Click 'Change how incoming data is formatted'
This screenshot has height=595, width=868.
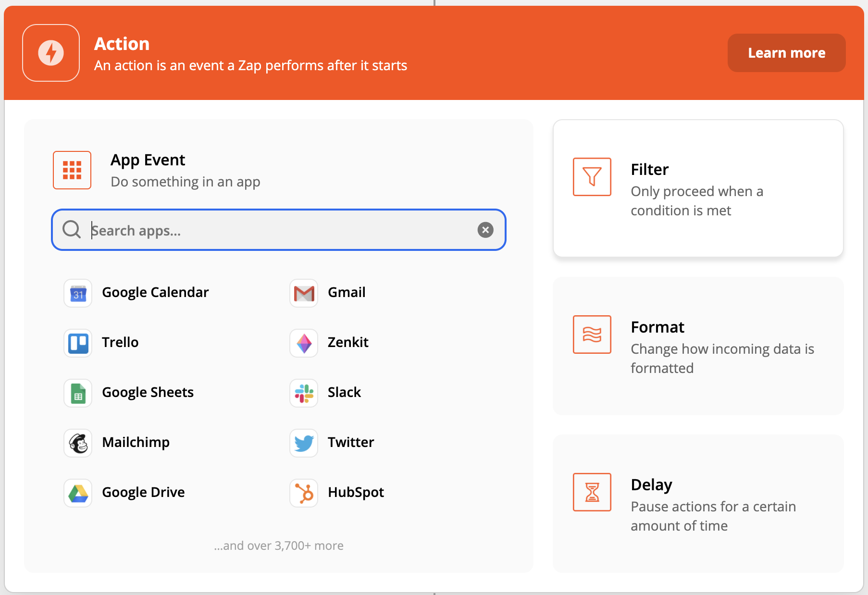722,359
